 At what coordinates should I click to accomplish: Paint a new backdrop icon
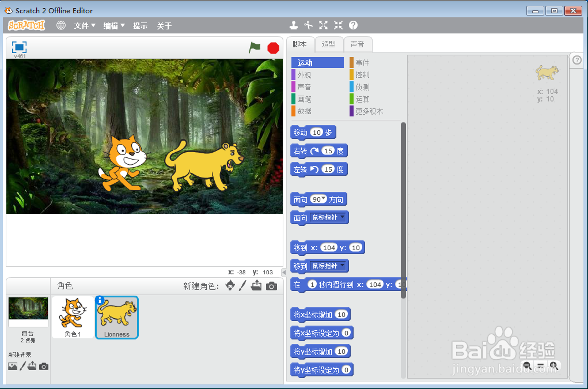pos(23,366)
